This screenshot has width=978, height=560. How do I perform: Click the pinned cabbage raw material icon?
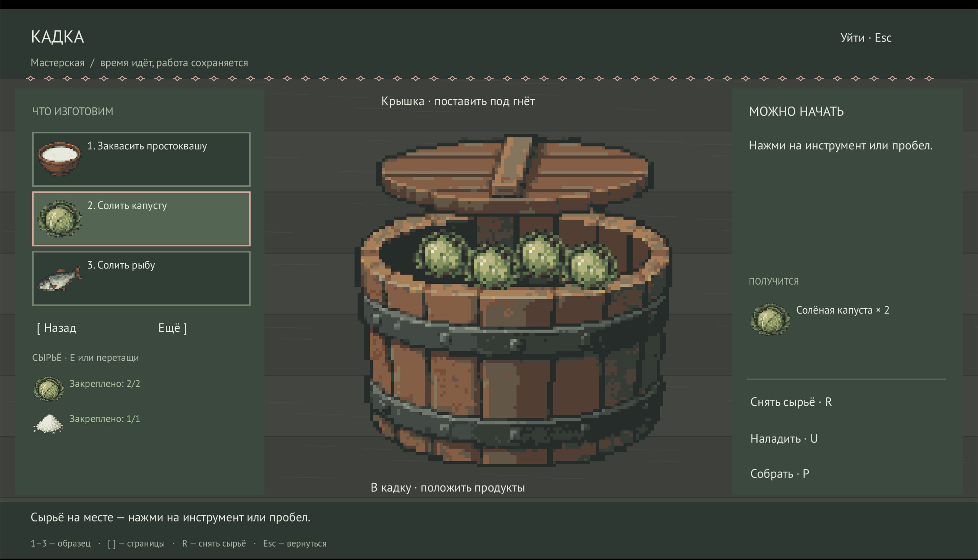point(49,389)
